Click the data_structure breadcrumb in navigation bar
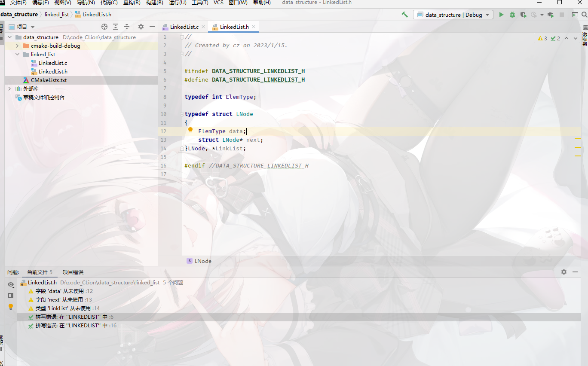The width and height of the screenshot is (588, 366). [19, 15]
